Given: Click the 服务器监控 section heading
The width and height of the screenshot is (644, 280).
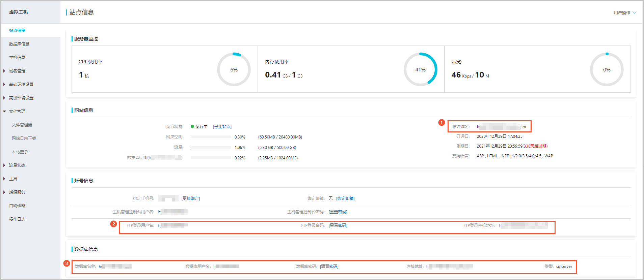Looking at the screenshot, I should (86, 39).
